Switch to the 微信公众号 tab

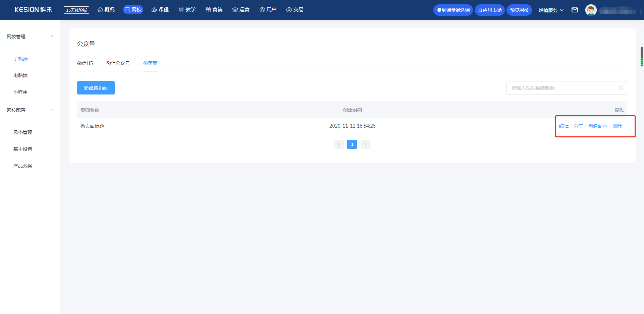118,63
